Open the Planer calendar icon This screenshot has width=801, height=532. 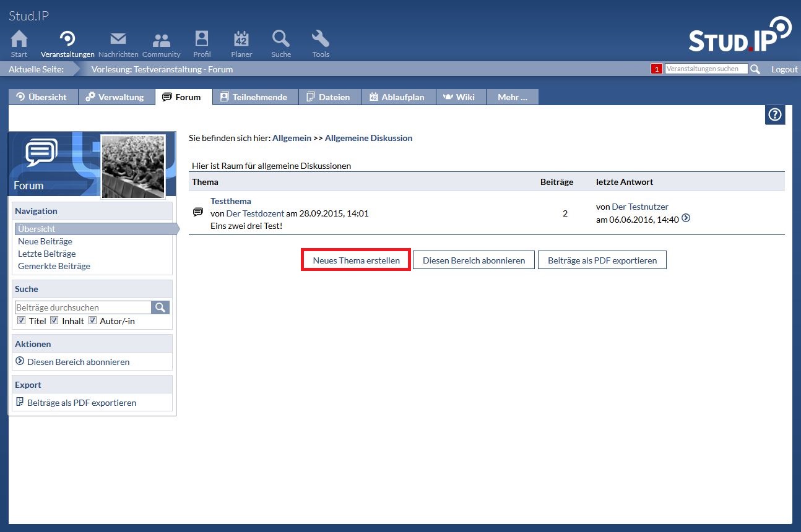[241, 40]
